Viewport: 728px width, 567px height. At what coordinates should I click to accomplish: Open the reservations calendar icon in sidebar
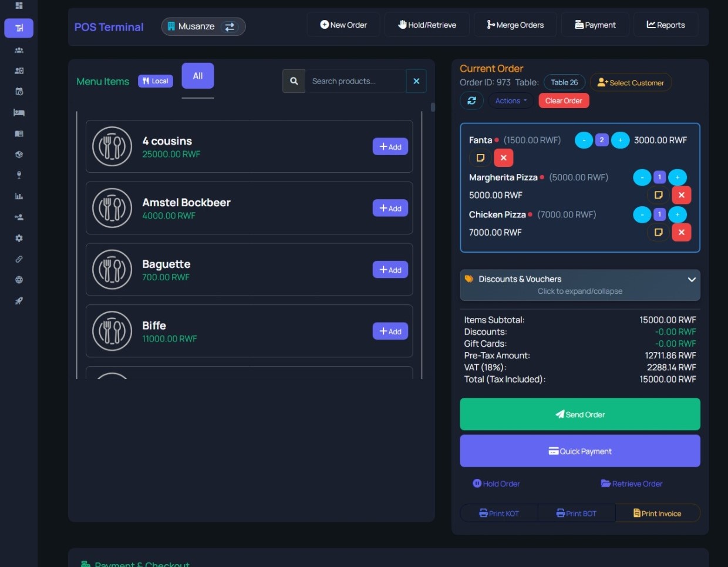pyautogui.click(x=19, y=92)
